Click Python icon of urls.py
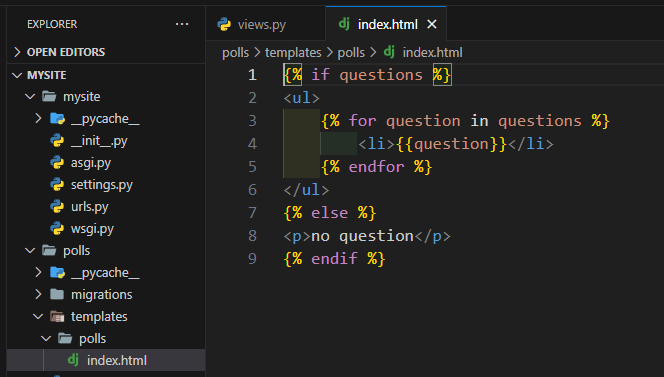The width and height of the screenshot is (664, 377). tap(57, 206)
